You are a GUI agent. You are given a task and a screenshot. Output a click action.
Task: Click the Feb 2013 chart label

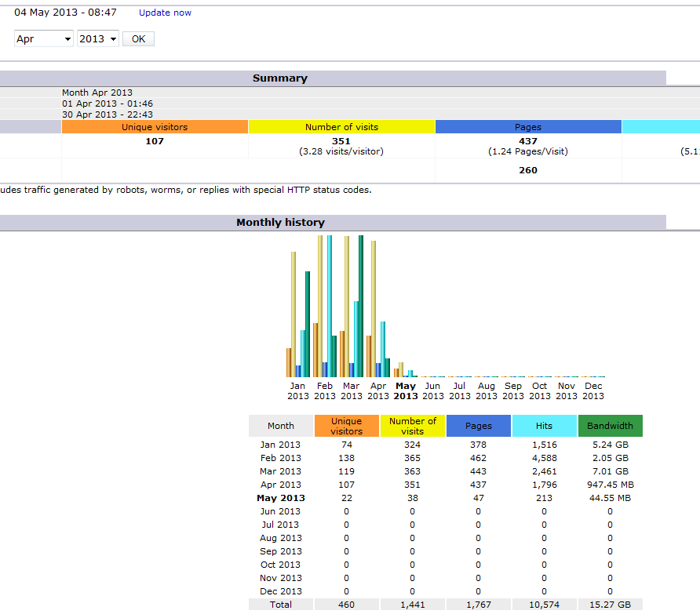point(325,391)
